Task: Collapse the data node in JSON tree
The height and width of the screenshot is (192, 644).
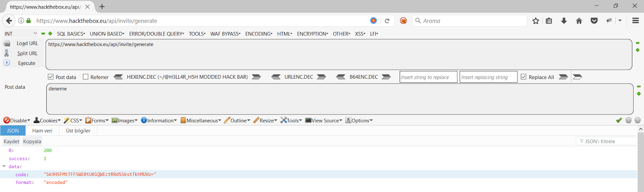Action: click(x=4, y=166)
